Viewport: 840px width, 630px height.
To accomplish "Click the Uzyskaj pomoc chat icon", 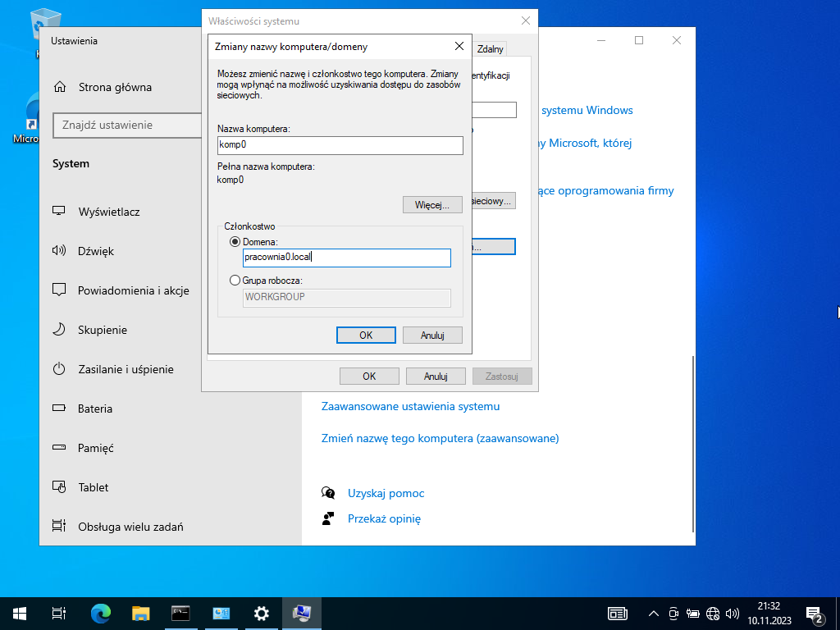I will 328,493.
